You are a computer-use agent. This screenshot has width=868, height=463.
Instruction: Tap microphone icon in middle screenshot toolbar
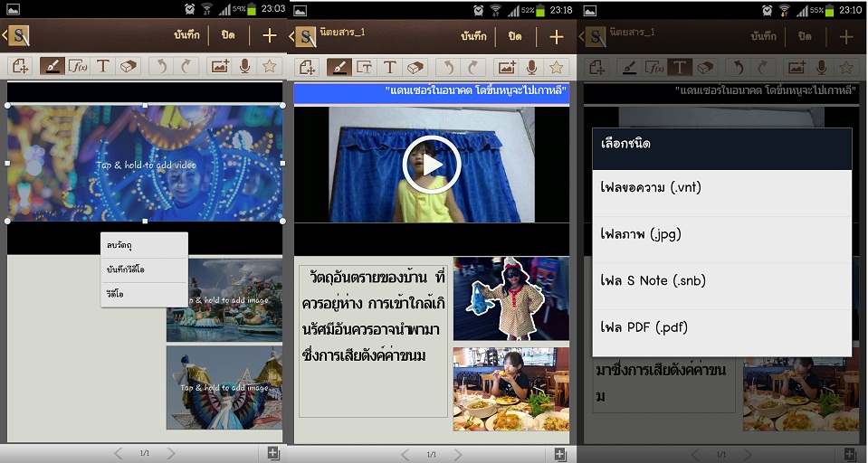click(531, 68)
